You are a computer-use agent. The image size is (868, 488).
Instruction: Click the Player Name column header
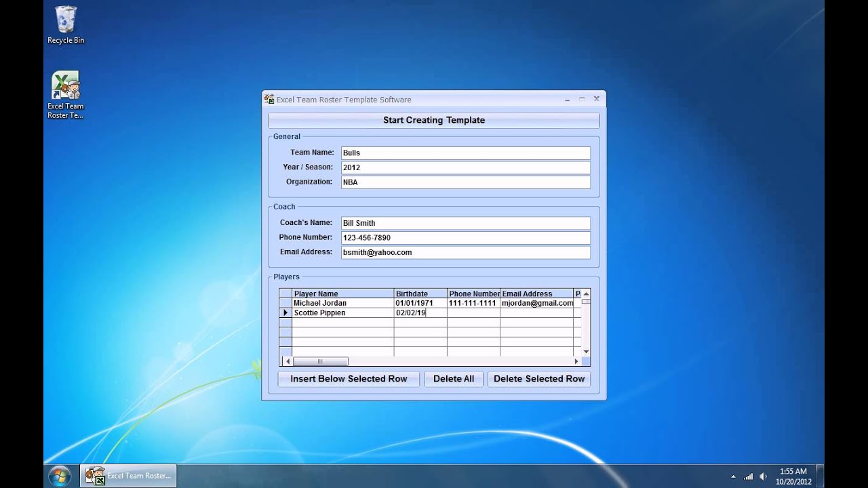[x=343, y=293]
